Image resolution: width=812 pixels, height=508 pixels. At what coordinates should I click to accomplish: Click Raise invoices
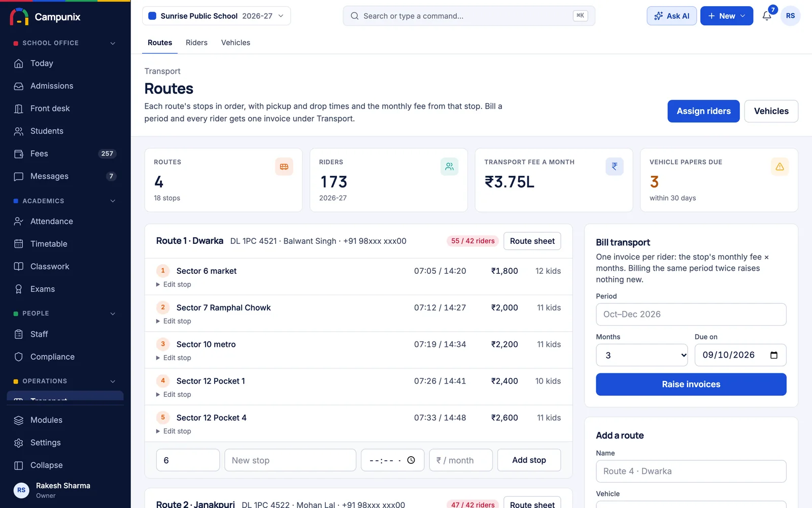click(691, 385)
